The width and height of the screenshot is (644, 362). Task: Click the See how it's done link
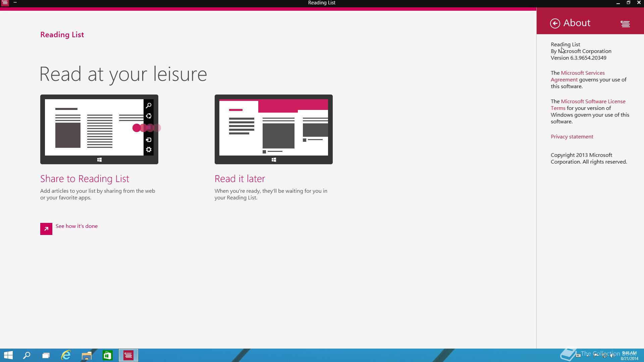pyautogui.click(x=76, y=226)
